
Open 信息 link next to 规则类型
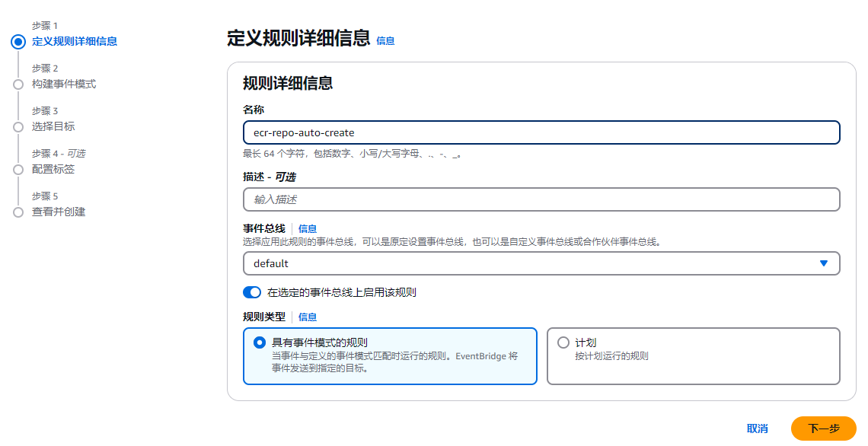pyautogui.click(x=308, y=317)
